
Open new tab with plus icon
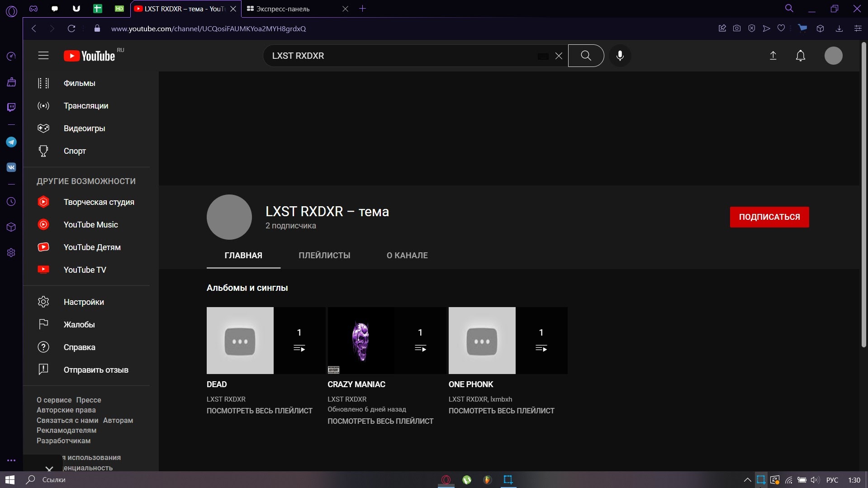(362, 9)
